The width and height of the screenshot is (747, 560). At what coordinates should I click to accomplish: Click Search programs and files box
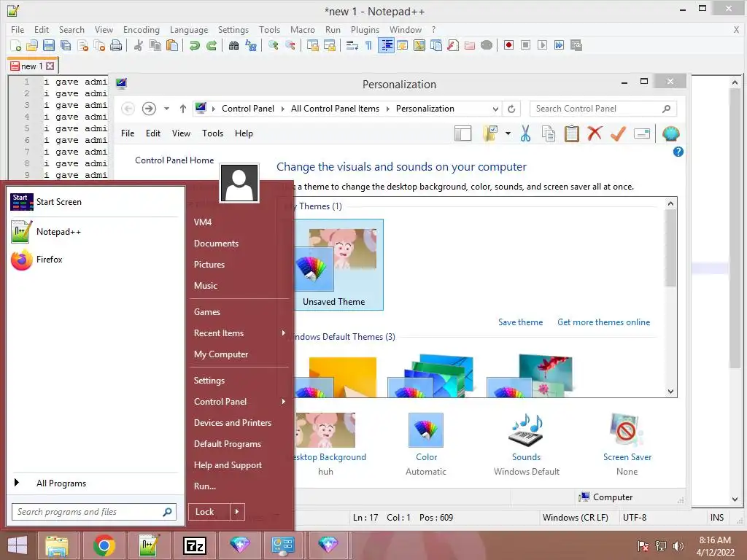(x=94, y=512)
